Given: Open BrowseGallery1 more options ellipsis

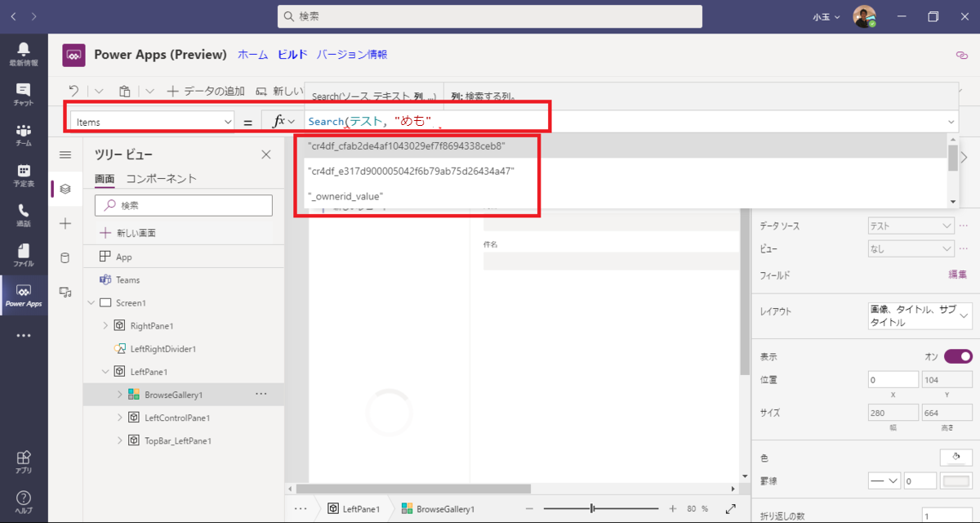Looking at the screenshot, I should (x=261, y=394).
